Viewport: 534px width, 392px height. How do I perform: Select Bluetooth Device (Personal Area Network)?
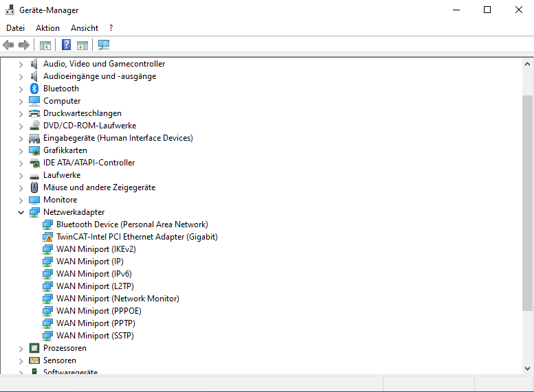[132, 224]
